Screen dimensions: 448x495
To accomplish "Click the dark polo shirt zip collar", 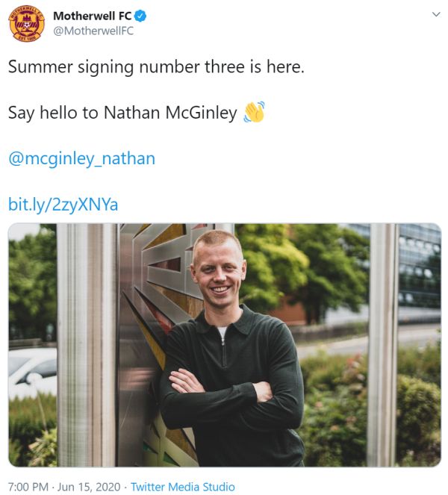I will 224,334.
